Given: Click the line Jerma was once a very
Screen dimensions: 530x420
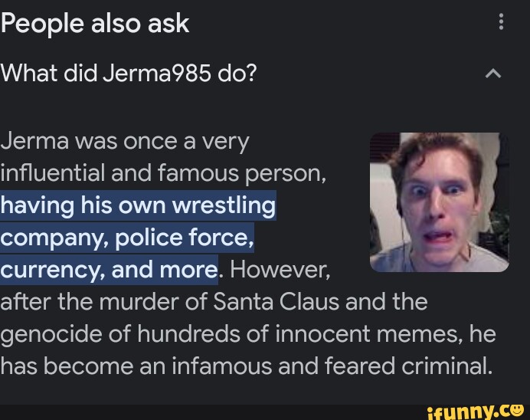Looking at the screenshot, I should click(x=125, y=141).
